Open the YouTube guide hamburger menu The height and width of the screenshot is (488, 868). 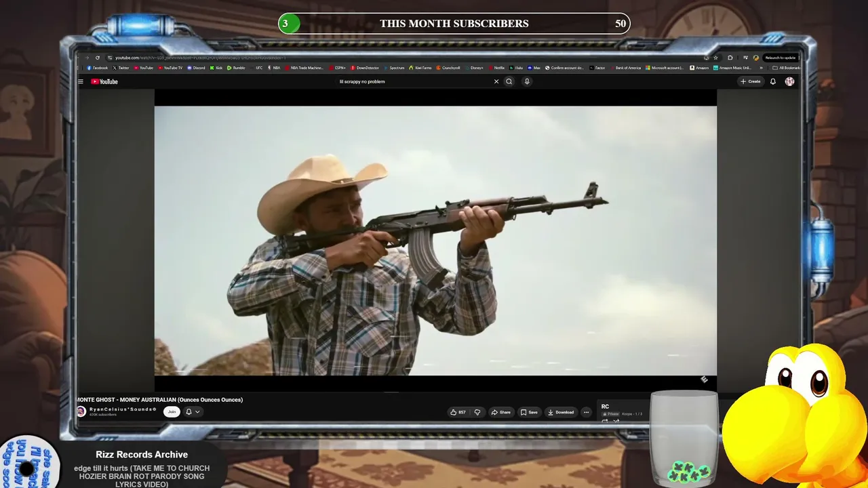pyautogui.click(x=81, y=81)
